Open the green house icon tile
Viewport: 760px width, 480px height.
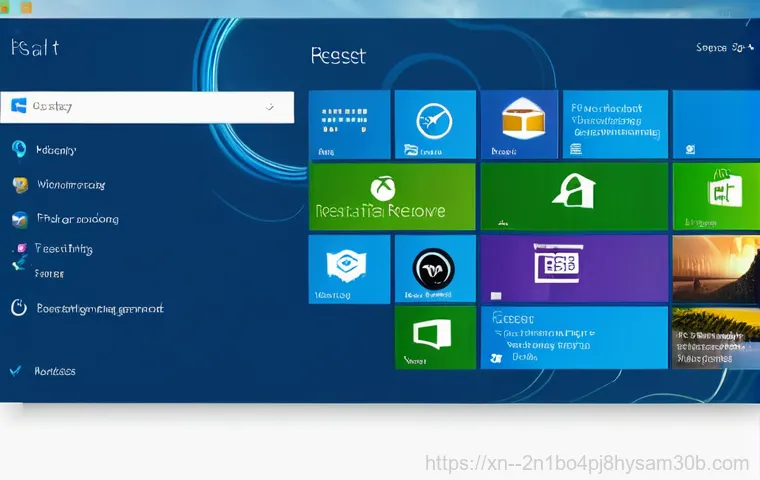pos(574,197)
